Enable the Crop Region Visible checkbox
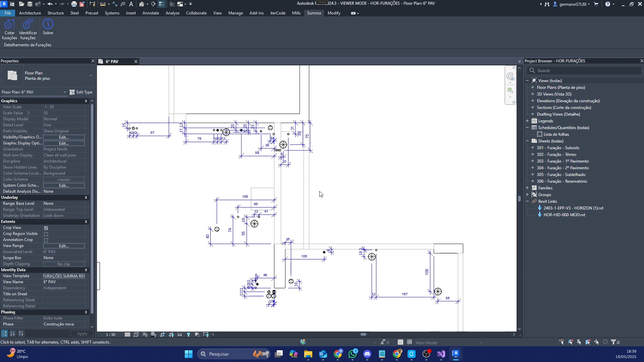This screenshot has width=644, height=362. pos(46,234)
